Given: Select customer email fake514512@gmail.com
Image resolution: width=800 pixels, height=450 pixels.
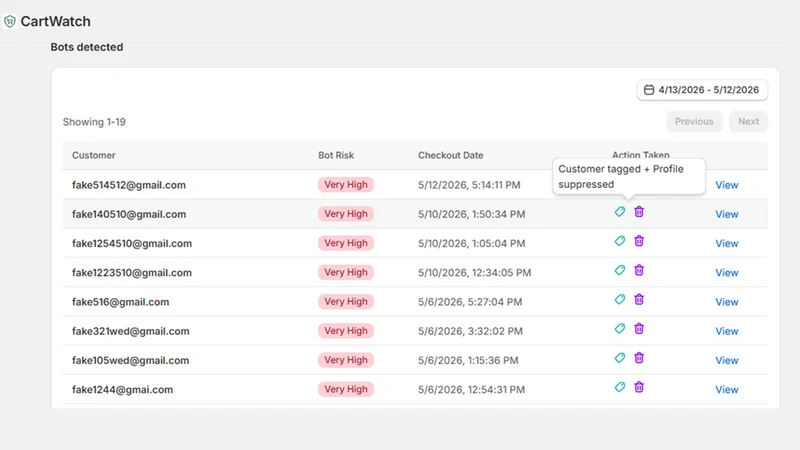Looking at the screenshot, I should click(x=129, y=185).
